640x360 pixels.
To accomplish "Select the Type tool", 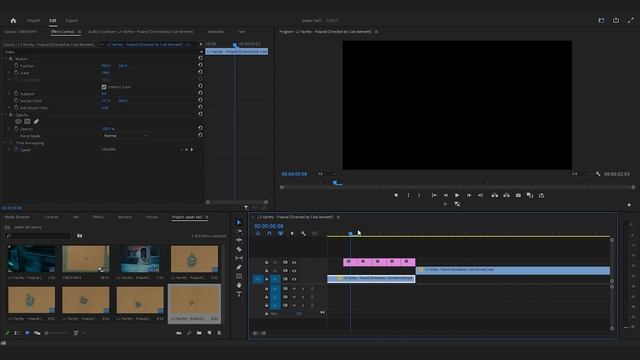I will [239, 294].
